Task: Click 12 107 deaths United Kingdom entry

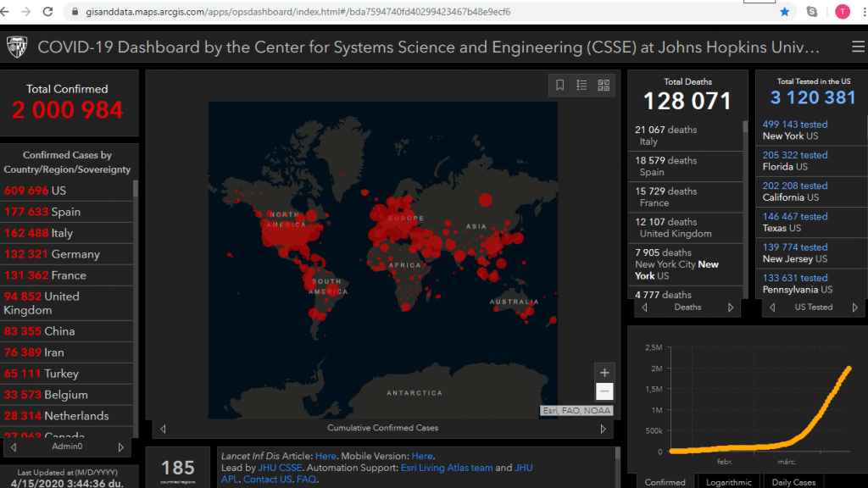Action: (685, 228)
